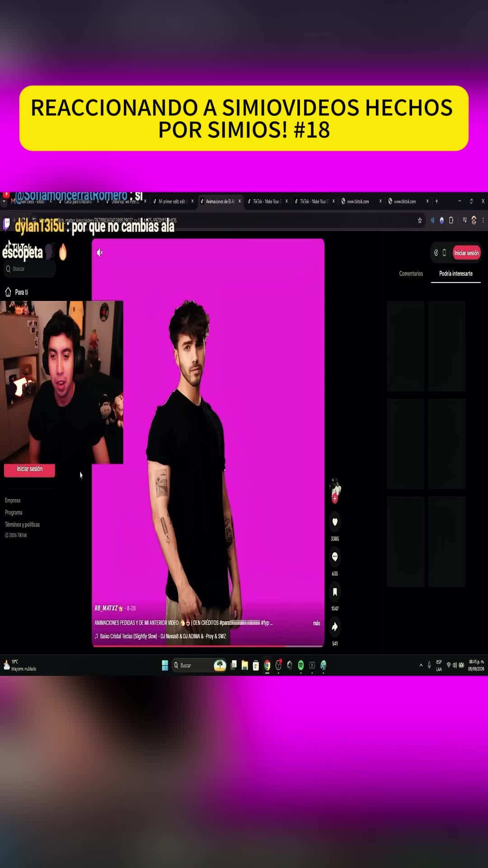The width and height of the screenshot is (488, 868).
Task: Open the Chrome extensions puzzle icon
Action: click(x=451, y=220)
